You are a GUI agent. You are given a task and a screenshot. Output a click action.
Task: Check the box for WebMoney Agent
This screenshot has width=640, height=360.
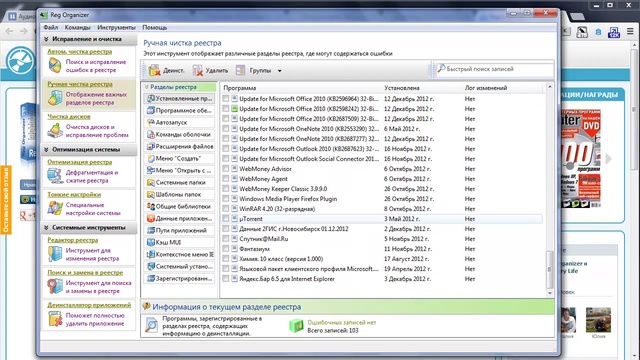226,178
